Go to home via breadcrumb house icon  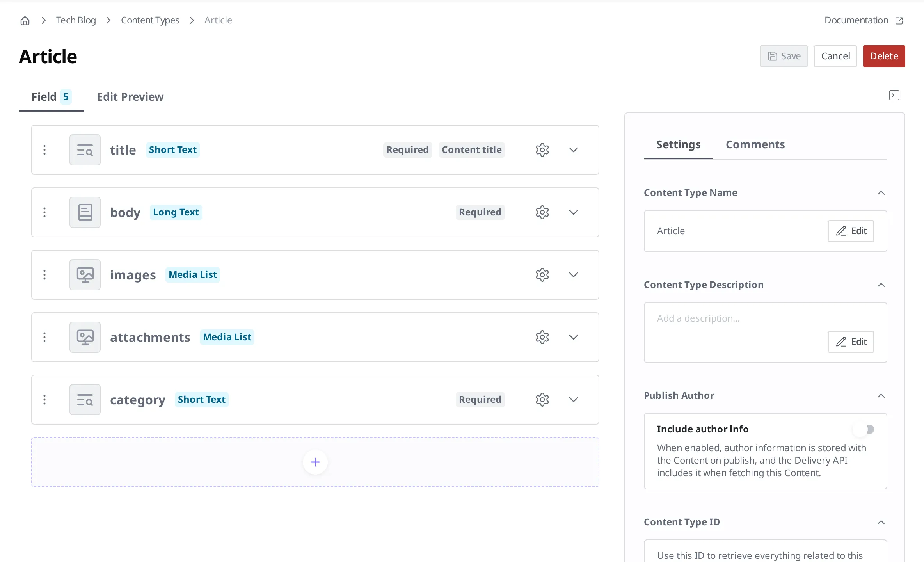tap(25, 21)
